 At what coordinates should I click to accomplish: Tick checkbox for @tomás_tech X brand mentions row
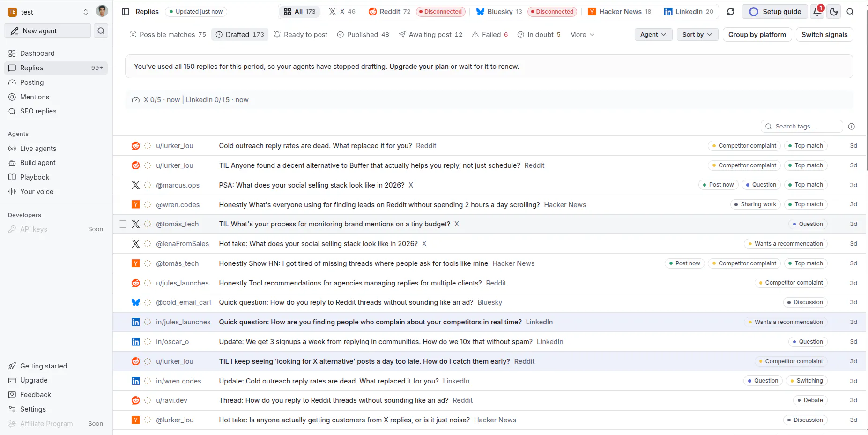123,224
